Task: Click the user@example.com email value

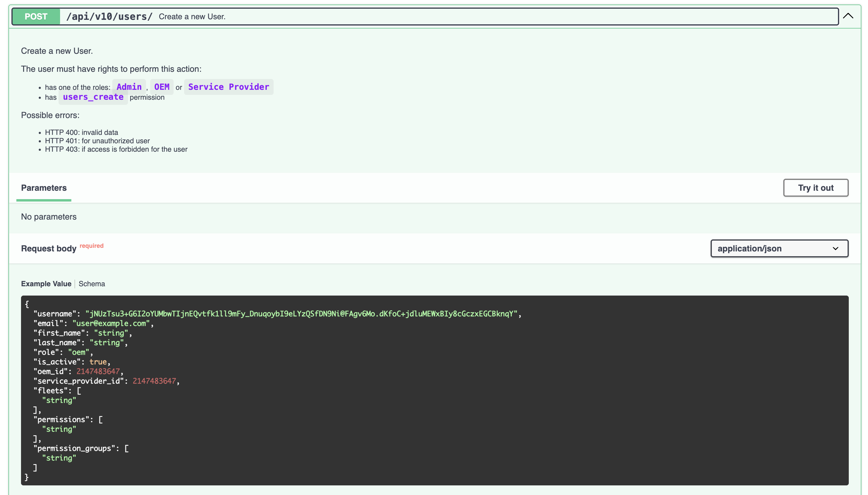Action: tap(111, 323)
